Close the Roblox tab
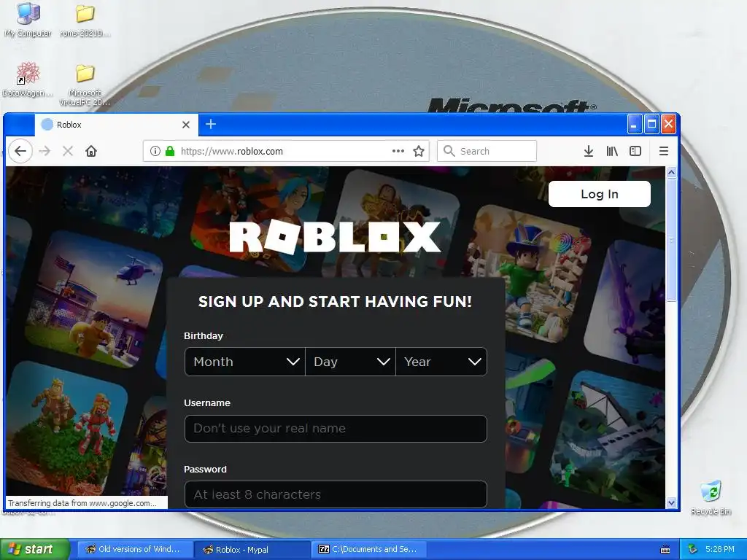The width and height of the screenshot is (747, 560). click(186, 125)
